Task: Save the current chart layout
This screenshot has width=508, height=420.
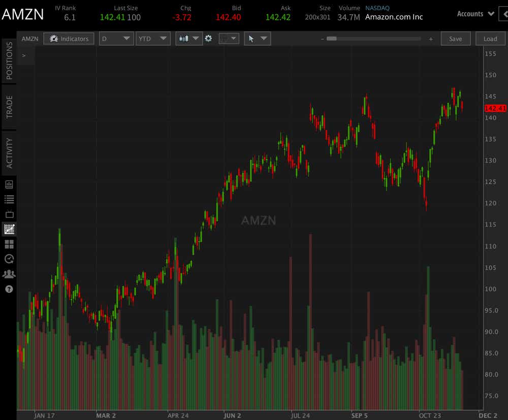Action: click(455, 38)
